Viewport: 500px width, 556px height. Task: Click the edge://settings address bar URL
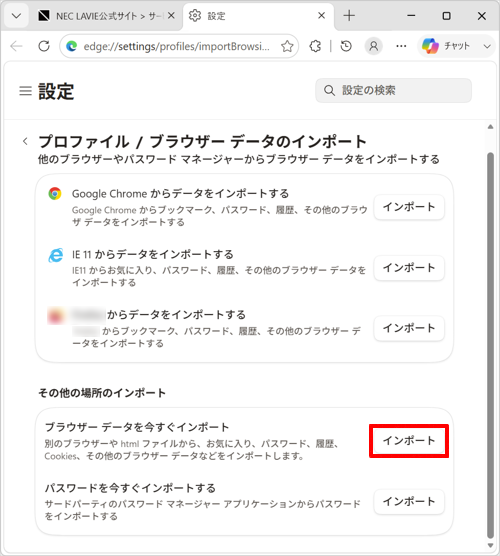(x=177, y=46)
